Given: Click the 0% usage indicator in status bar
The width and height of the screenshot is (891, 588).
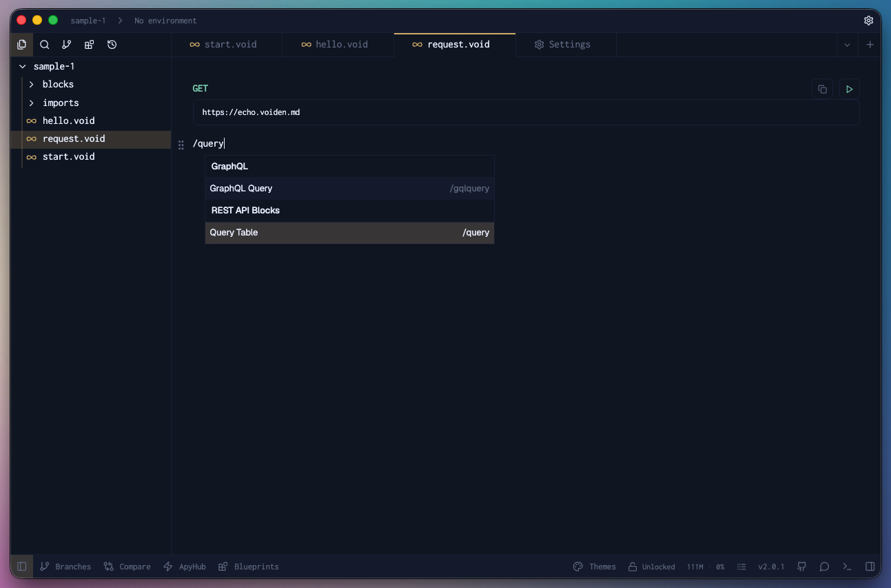Looking at the screenshot, I should pos(720,567).
